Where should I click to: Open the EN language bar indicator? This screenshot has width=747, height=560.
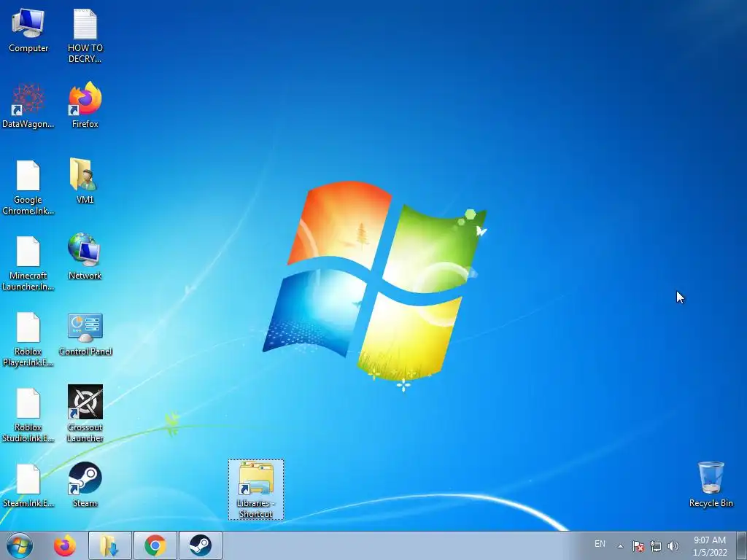pyautogui.click(x=600, y=544)
